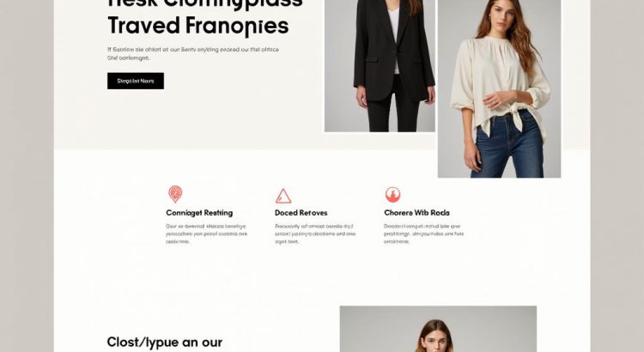Click the description under Chorera Wib Rods
Image resolution: width=644 pixels, height=352 pixels.
[423, 234]
